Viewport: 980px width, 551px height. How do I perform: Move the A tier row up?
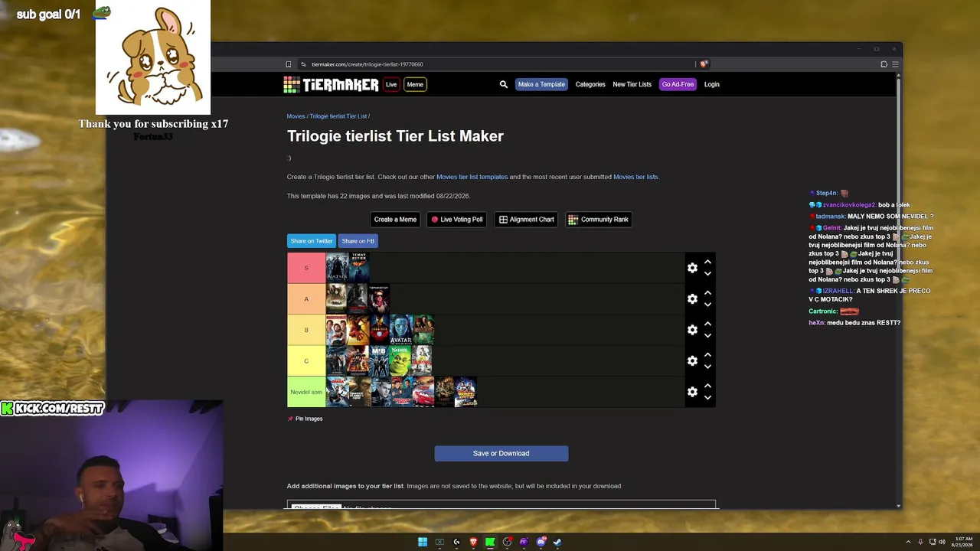click(707, 292)
